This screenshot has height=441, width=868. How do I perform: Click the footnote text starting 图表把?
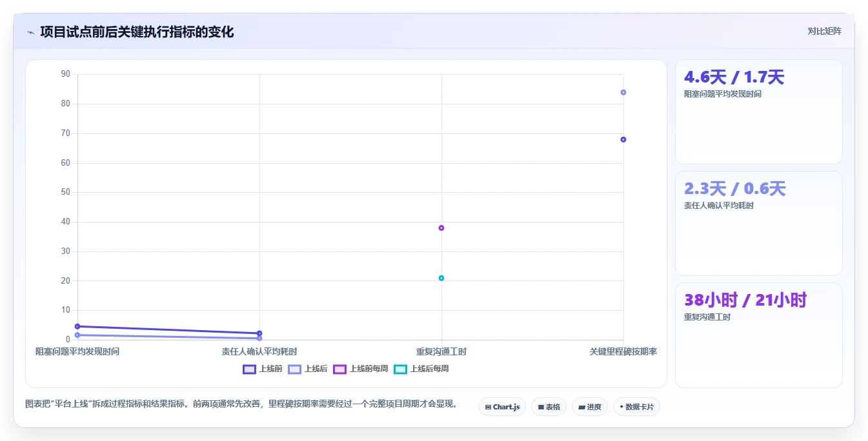point(241,404)
